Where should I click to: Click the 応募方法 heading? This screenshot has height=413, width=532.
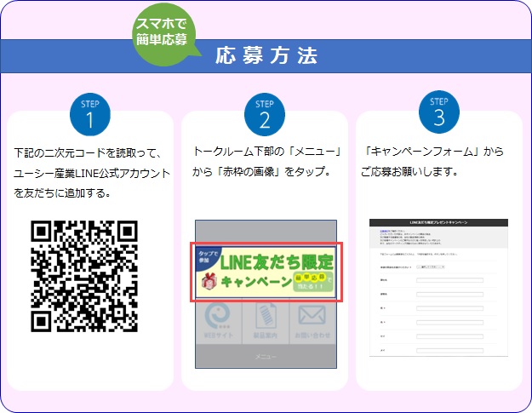click(x=266, y=55)
